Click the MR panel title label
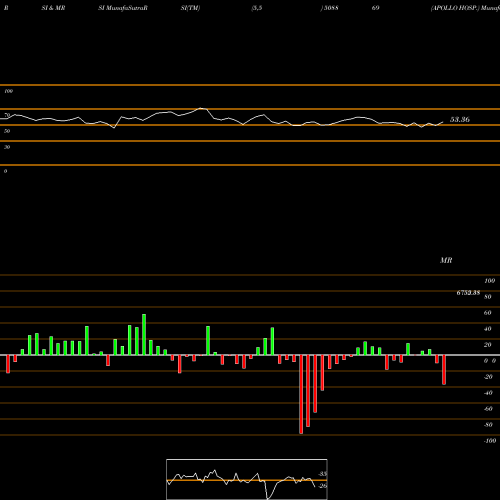This screenshot has height=500, width=500. [446, 260]
